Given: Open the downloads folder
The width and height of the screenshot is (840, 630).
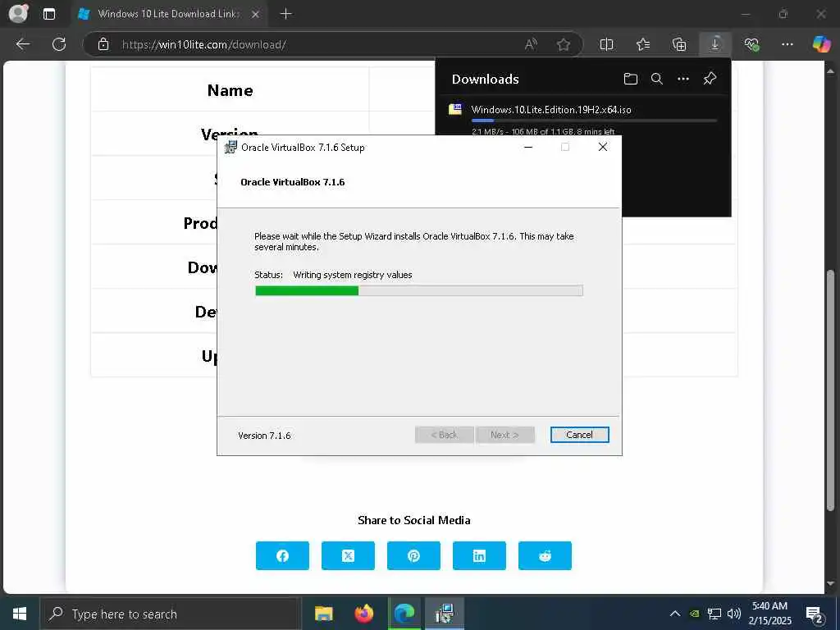Looking at the screenshot, I should coord(631,80).
